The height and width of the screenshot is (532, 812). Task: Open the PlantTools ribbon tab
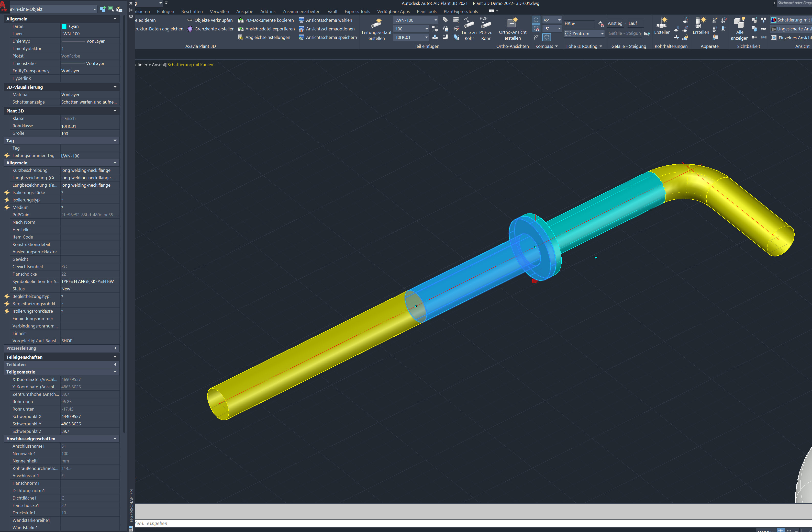click(x=427, y=12)
